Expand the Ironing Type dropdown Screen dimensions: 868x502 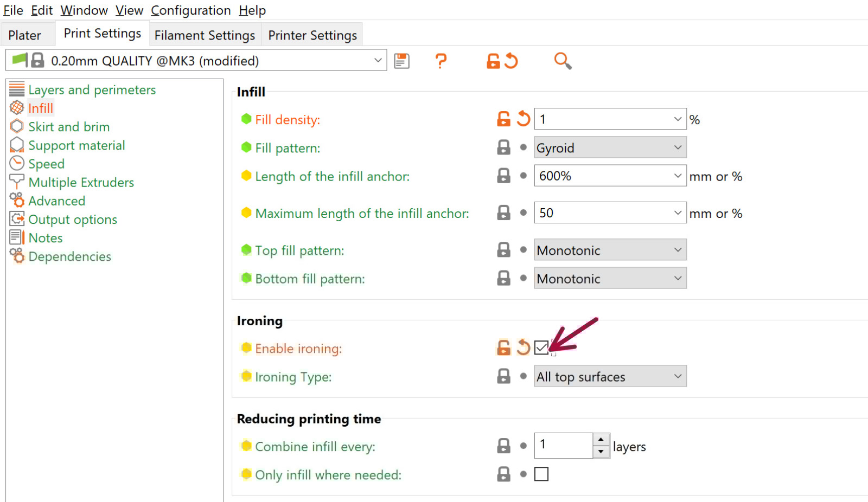[x=610, y=377]
